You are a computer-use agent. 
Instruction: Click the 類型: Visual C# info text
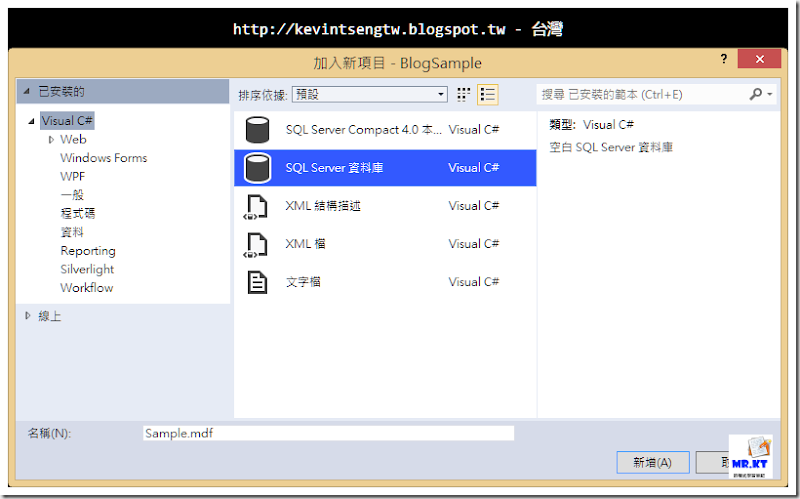[x=591, y=125]
